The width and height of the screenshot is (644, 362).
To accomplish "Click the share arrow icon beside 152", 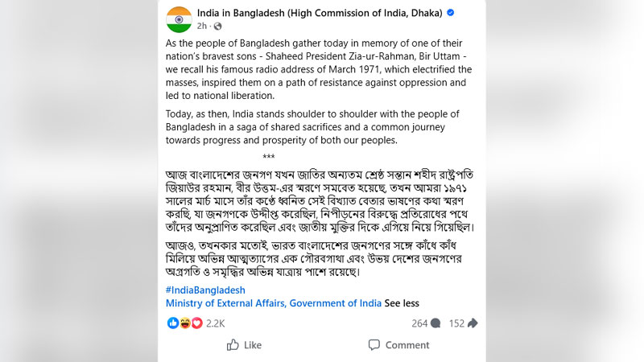I will [473, 323].
